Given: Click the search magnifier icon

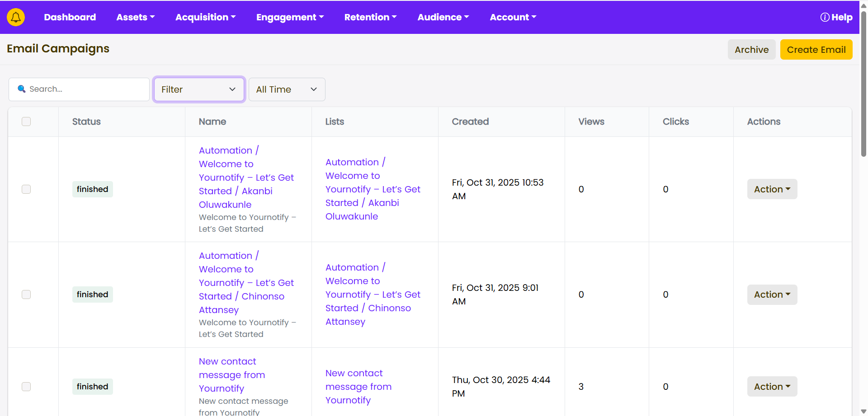Looking at the screenshot, I should pyautogui.click(x=21, y=89).
